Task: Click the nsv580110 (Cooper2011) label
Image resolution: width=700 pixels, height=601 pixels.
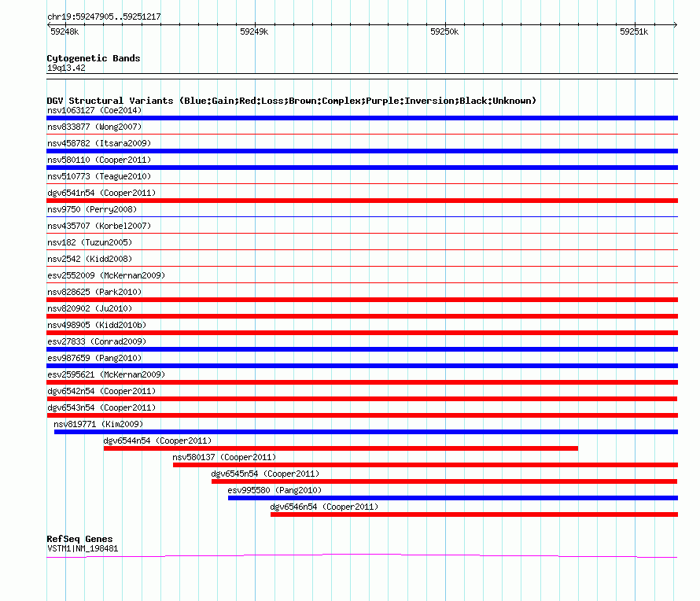Action: coord(99,160)
